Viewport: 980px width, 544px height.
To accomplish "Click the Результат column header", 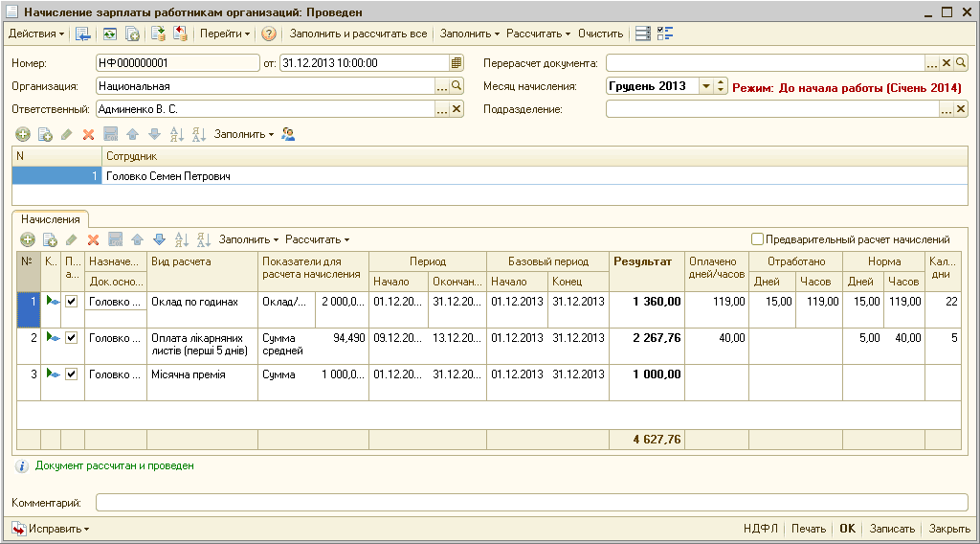I will pos(646,271).
